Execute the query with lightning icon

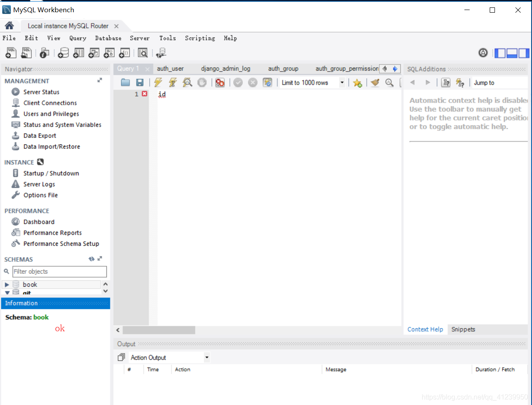click(x=158, y=82)
